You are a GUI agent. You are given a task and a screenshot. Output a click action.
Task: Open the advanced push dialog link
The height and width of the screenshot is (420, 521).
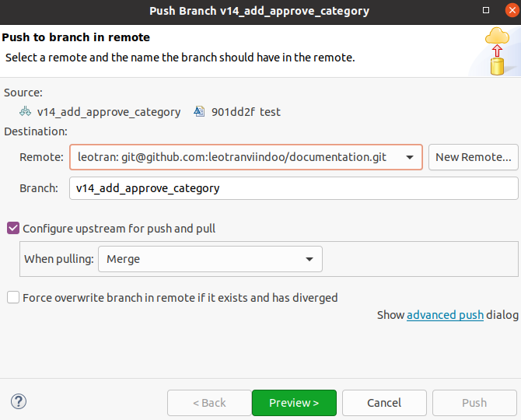(x=445, y=315)
